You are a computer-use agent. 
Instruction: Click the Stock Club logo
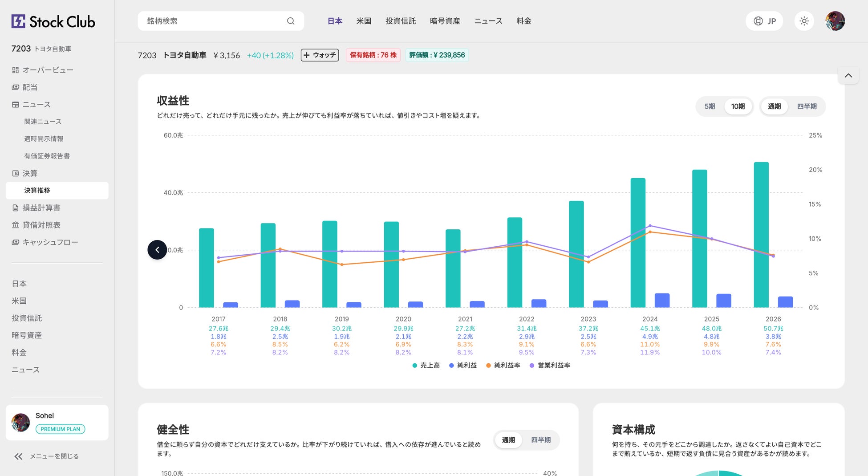[x=53, y=21]
